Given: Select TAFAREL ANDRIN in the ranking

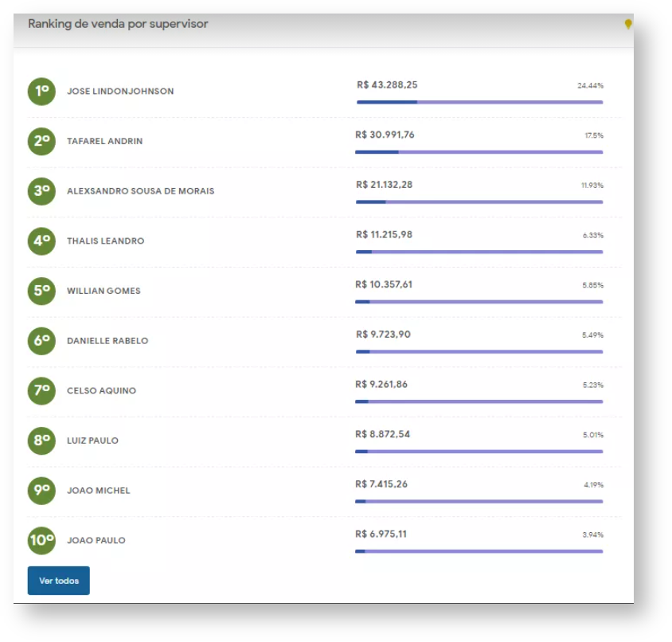Looking at the screenshot, I should (105, 142).
